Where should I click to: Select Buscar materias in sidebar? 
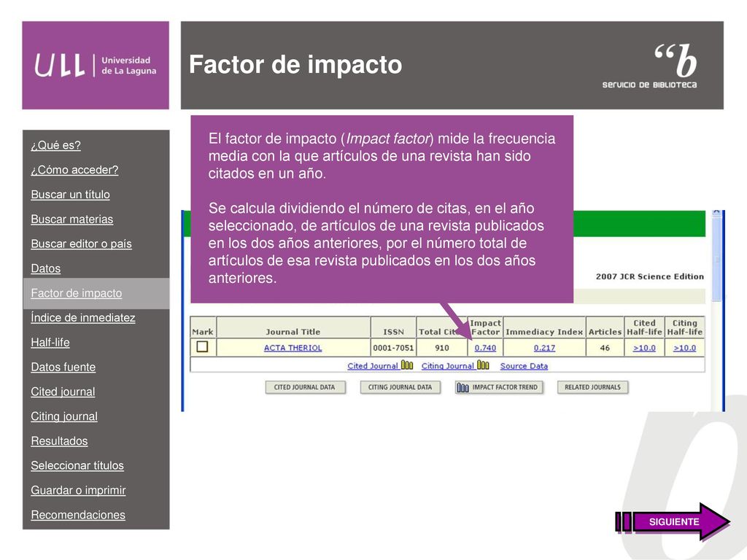tap(72, 219)
